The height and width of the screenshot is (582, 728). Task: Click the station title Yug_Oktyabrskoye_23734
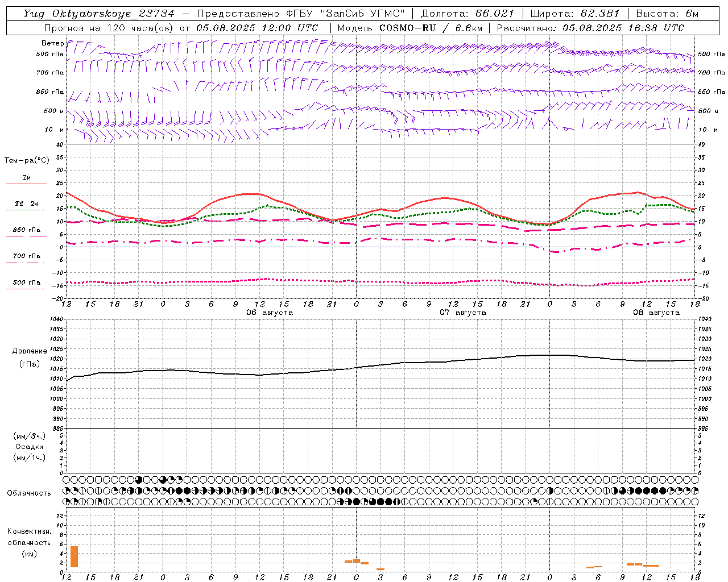(x=99, y=14)
